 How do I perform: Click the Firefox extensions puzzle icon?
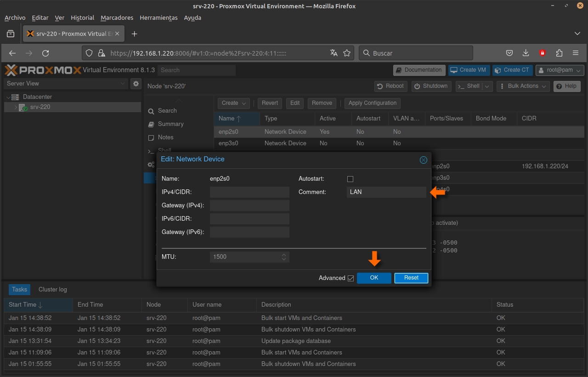click(x=559, y=53)
